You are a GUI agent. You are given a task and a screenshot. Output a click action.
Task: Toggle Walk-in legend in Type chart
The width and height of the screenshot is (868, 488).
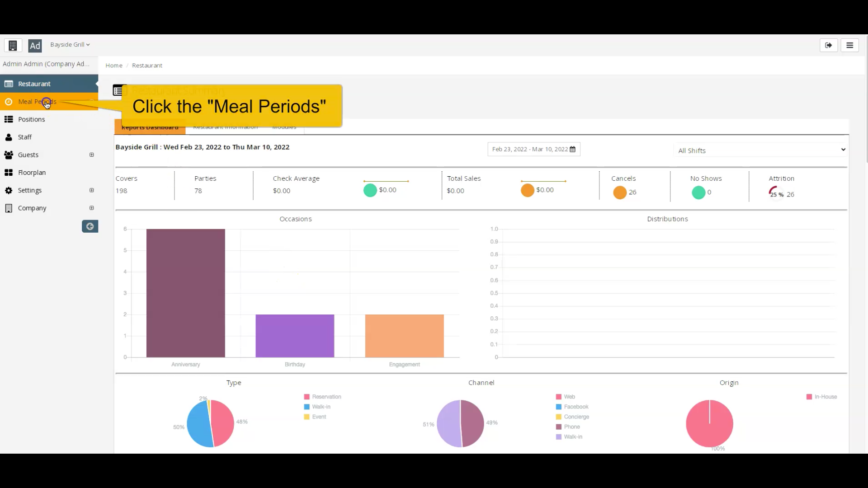tap(317, 407)
